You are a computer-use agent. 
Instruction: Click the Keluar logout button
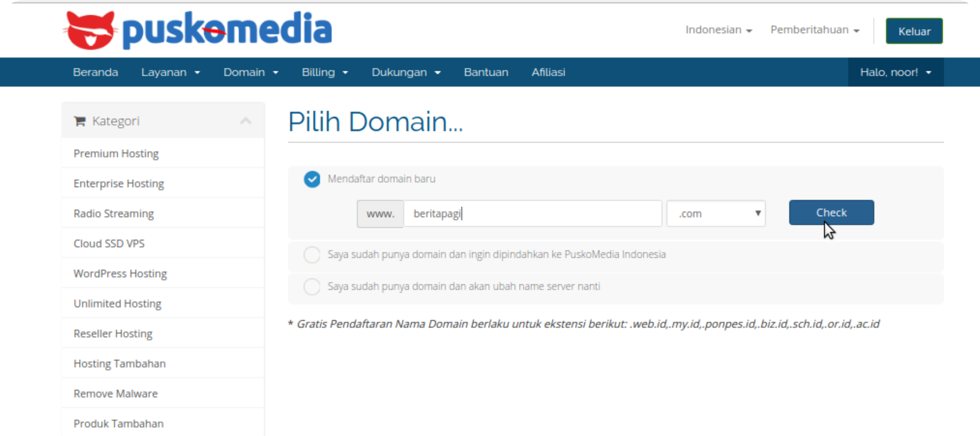point(914,31)
